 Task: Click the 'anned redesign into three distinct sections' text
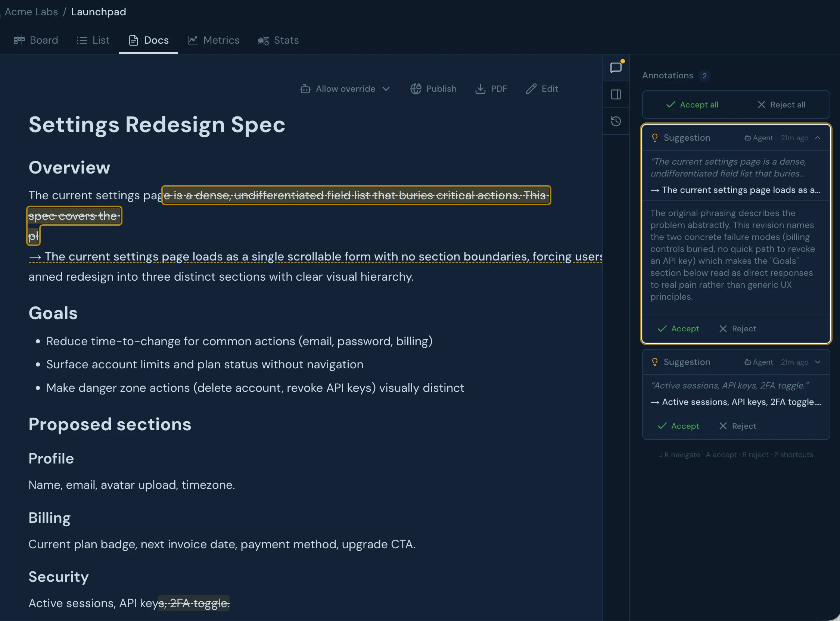click(221, 277)
